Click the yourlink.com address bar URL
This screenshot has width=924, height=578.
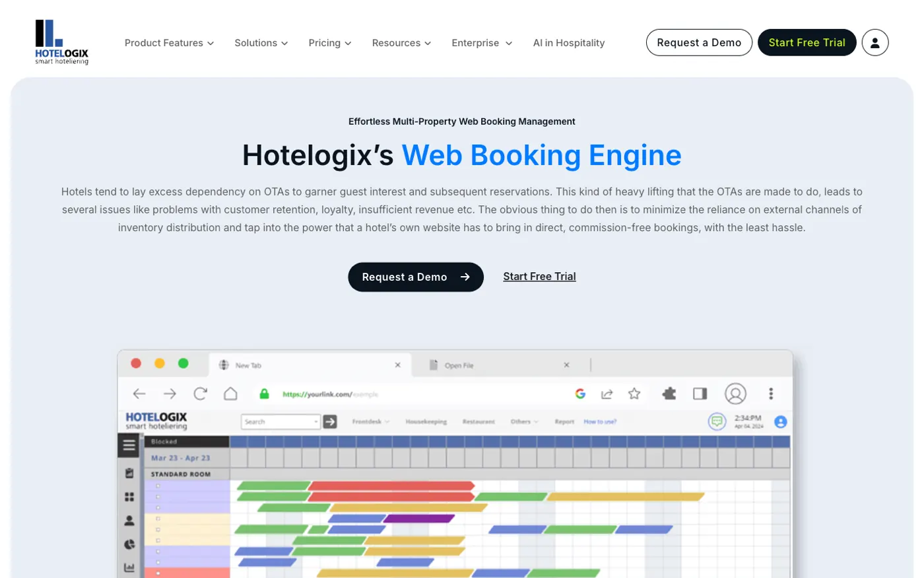pyautogui.click(x=330, y=394)
